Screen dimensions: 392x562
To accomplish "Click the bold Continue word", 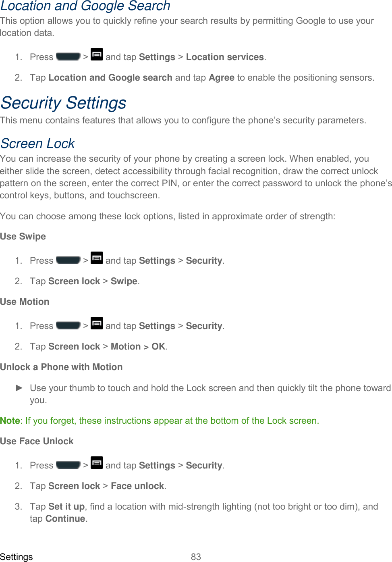I will click(x=65, y=519).
